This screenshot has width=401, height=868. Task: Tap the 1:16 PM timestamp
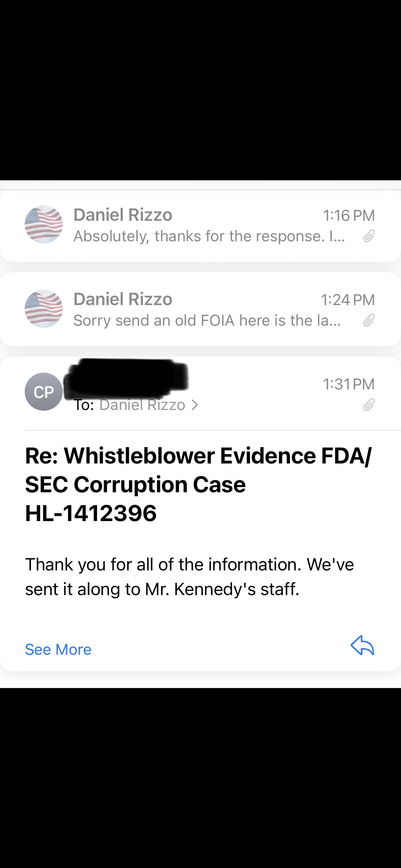tap(349, 216)
